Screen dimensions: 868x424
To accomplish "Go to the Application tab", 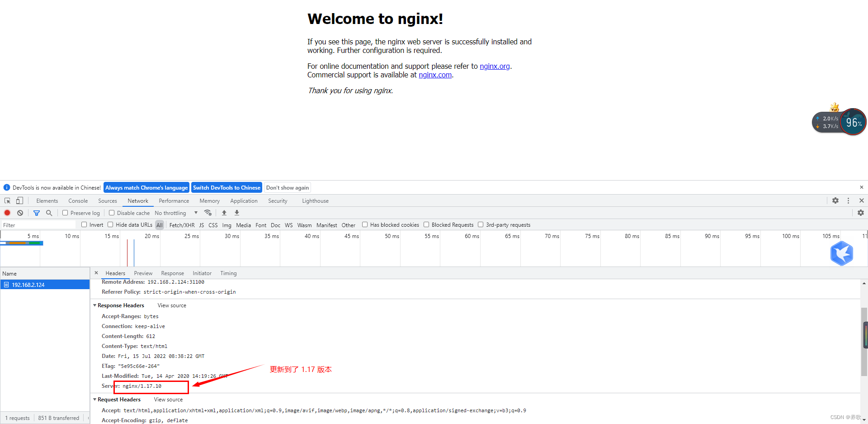I will click(x=244, y=201).
